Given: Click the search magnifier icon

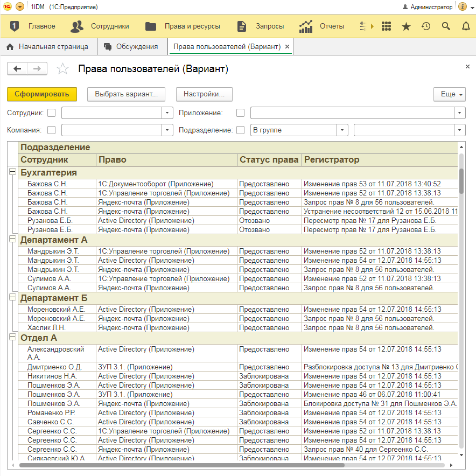Looking at the screenshot, I should tap(446, 26).
